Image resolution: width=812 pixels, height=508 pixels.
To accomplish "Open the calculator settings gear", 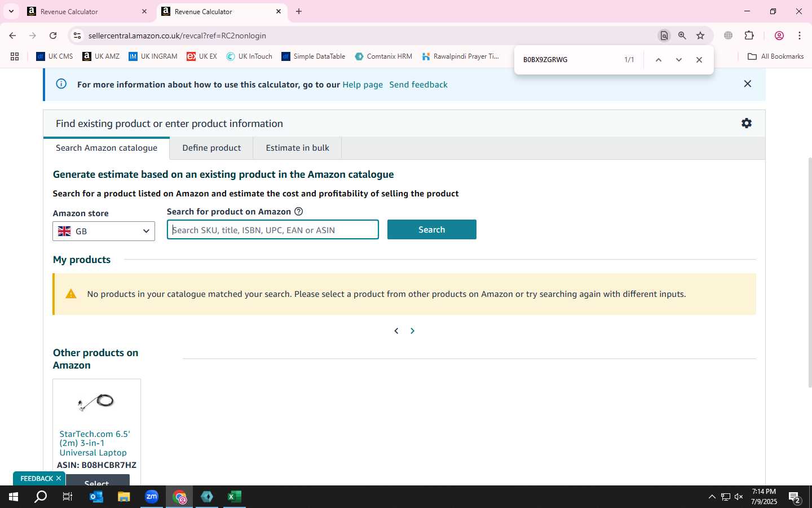I will [x=747, y=123].
